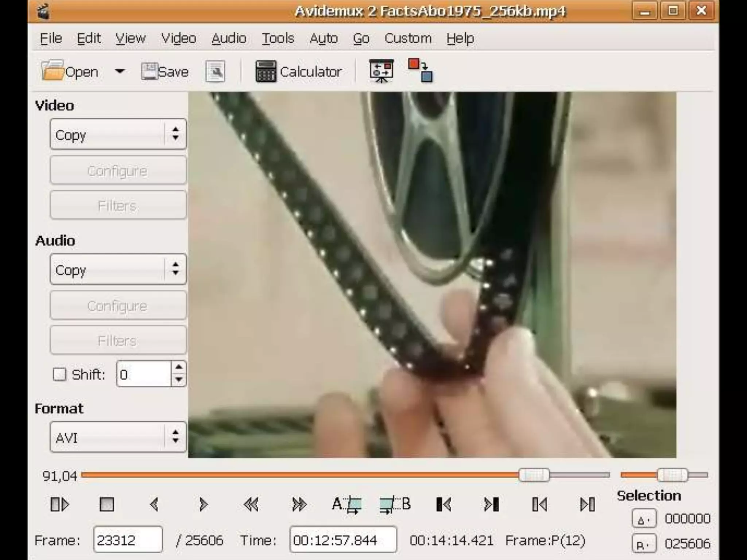Screen dimensions: 747x560
Task: Open the Custom menu
Action: pyautogui.click(x=408, y=38)
